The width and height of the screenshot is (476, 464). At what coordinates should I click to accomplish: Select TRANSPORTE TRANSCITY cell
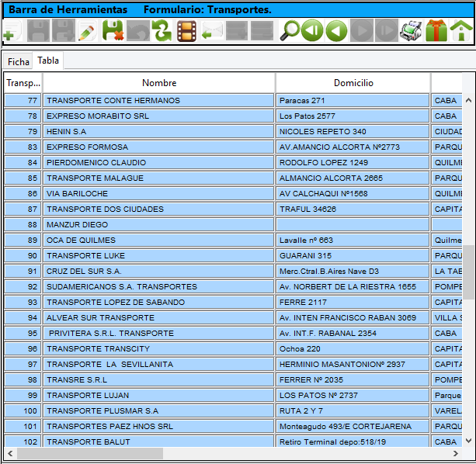point(158,348)
